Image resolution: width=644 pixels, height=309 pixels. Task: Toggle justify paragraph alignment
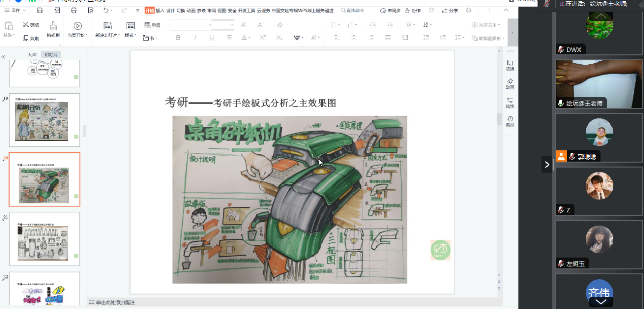[388, 38]
